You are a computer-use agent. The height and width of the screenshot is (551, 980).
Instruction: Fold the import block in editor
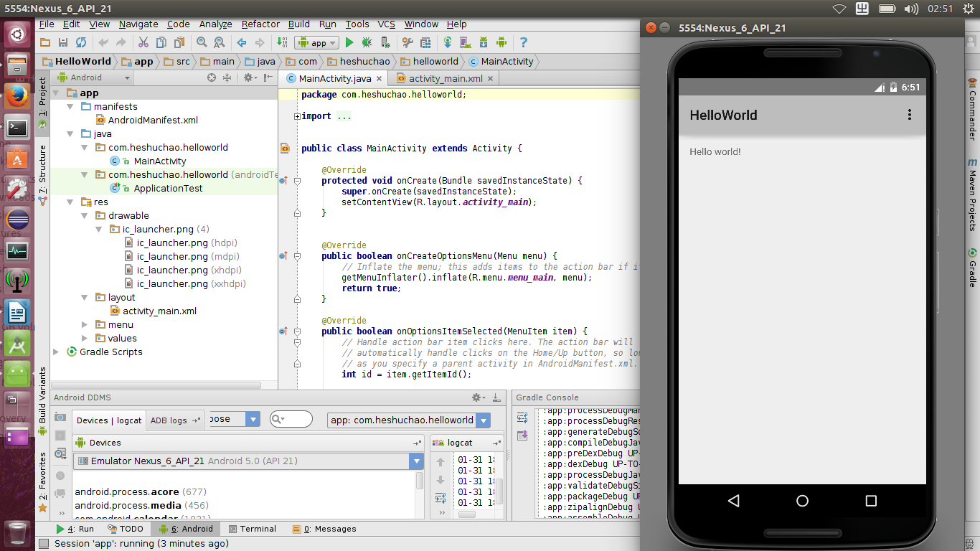297,116
